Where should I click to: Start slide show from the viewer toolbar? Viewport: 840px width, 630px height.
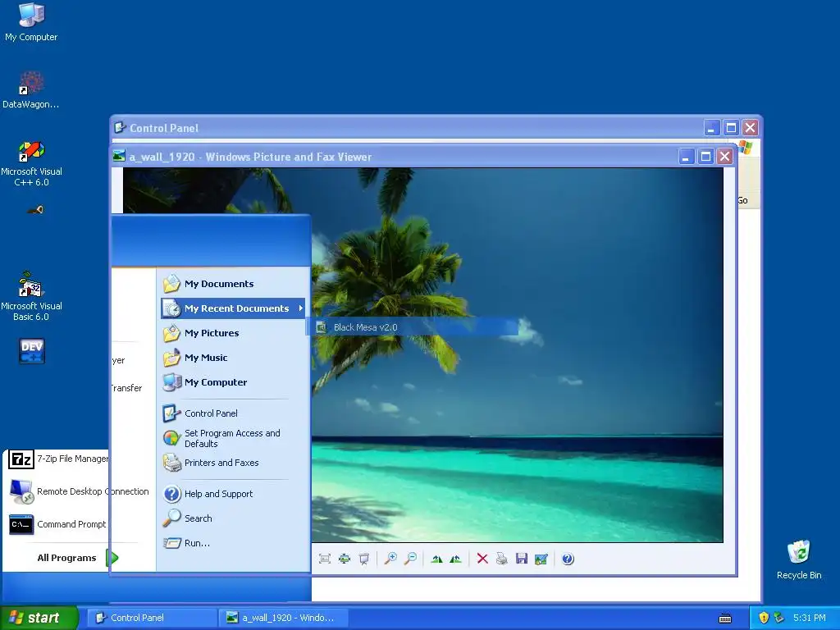pos(364,559)
